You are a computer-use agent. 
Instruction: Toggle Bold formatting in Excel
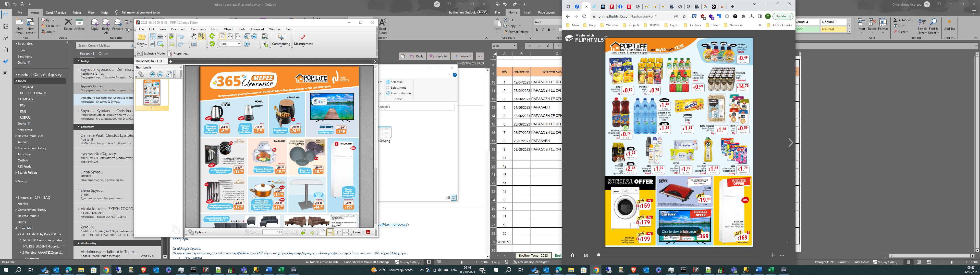(x=536, y=30)
